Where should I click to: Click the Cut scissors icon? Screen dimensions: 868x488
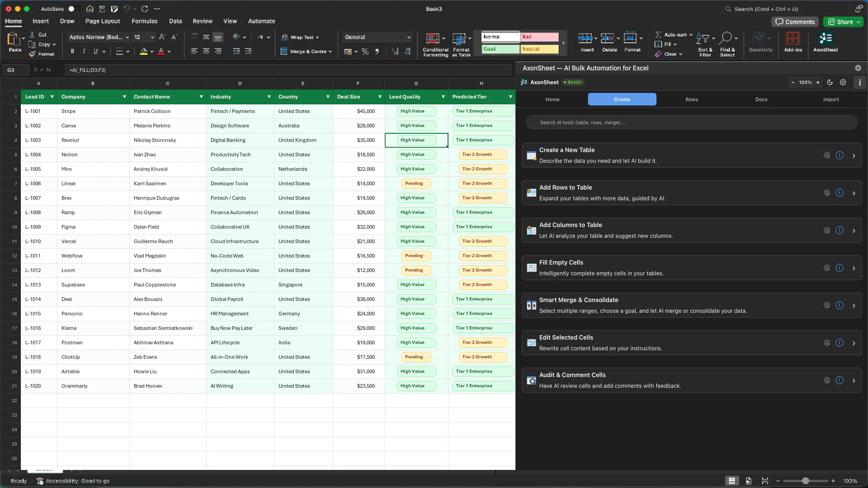click(32, 35)
